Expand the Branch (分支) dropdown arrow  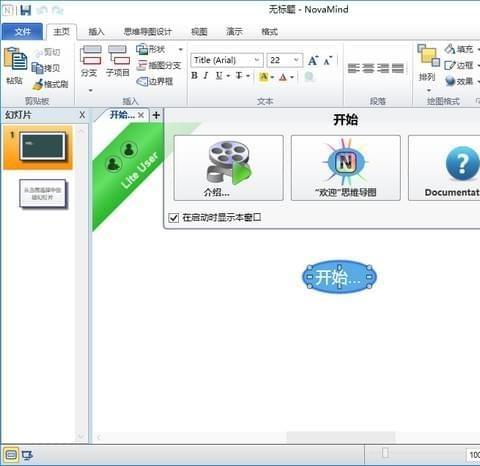pyautogui.click(x=90, y=90)
